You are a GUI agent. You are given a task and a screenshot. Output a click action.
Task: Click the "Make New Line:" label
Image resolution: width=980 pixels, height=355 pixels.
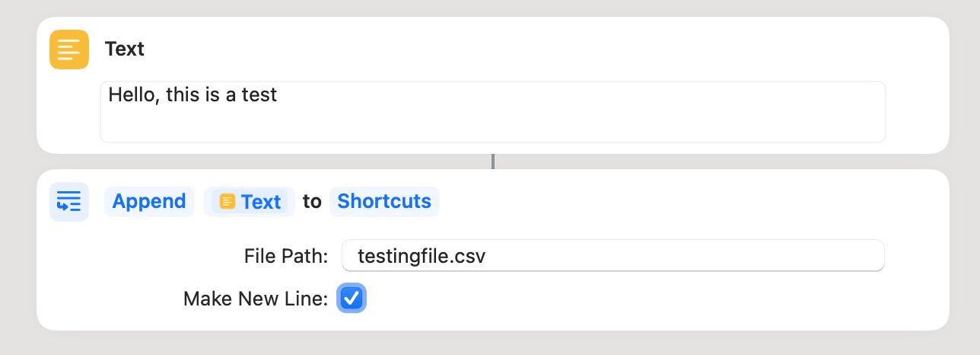(256, 299)
